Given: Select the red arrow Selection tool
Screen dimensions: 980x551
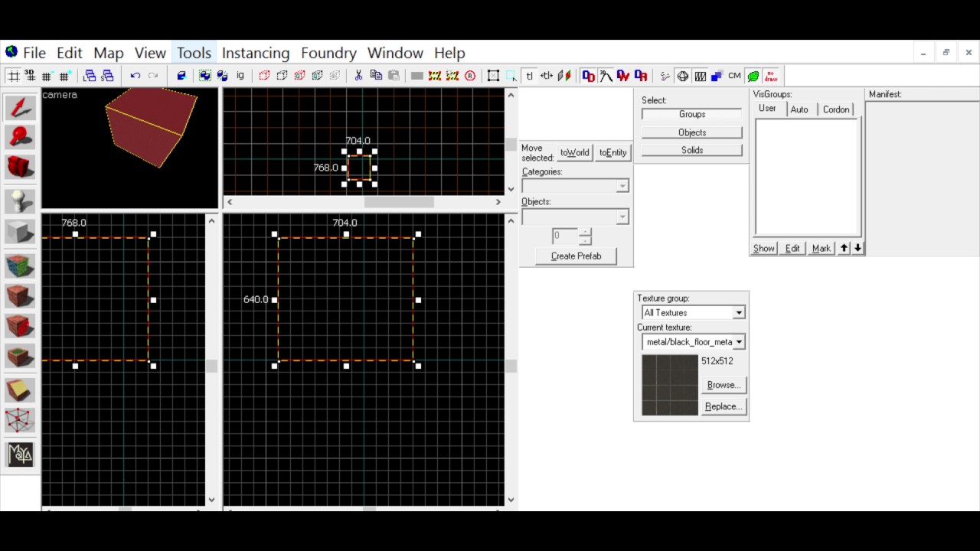Looking at the screenshot, I should 20,108.
